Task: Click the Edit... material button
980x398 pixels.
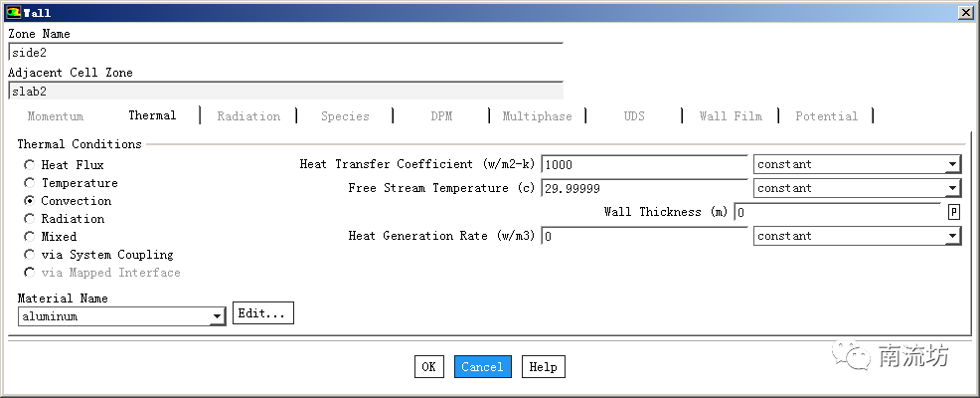Action: [x=263, y=313]
